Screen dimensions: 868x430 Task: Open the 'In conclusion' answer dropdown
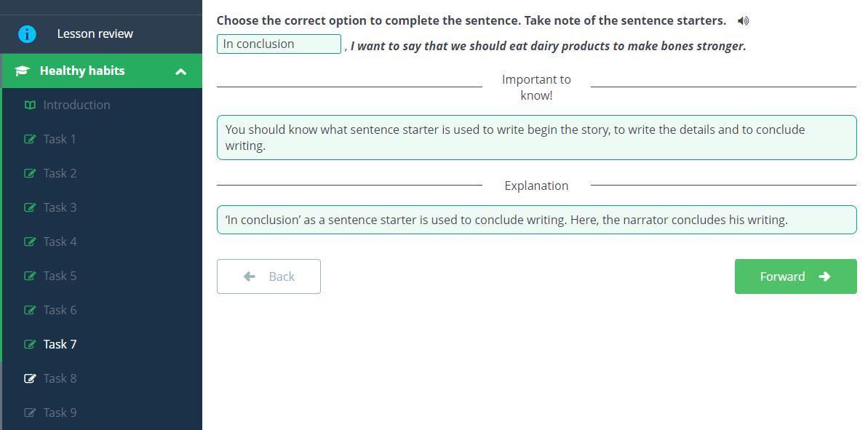click(279, 44)
